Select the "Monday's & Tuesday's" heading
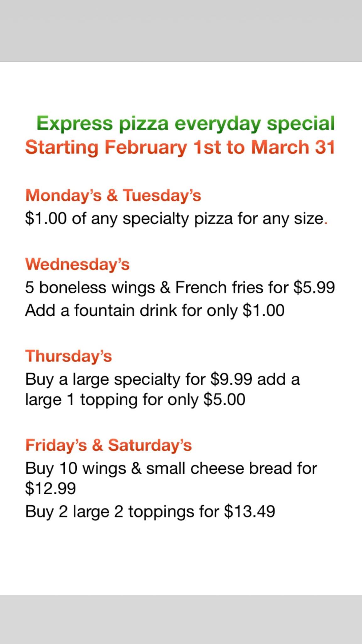This screenshot has height=644, width=362. click(113, 195)
